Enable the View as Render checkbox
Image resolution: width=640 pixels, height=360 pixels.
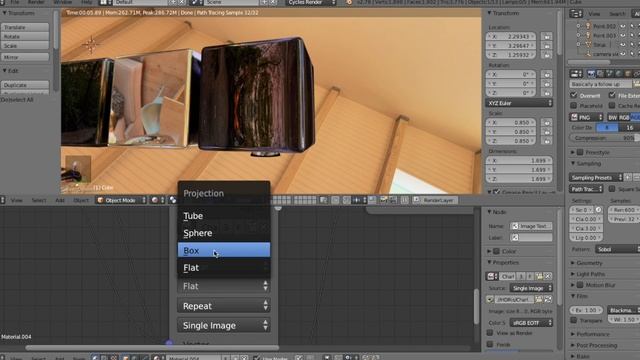[x=490, y=333]
